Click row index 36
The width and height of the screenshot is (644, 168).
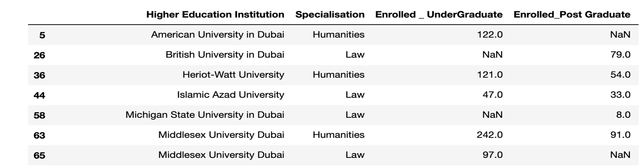coord(40,75)
